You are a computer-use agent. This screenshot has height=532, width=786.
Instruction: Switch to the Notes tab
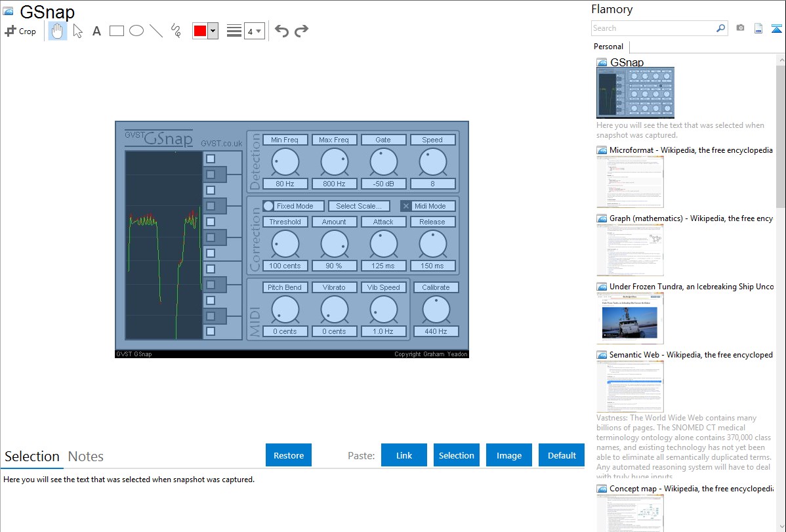coord(86,457)
